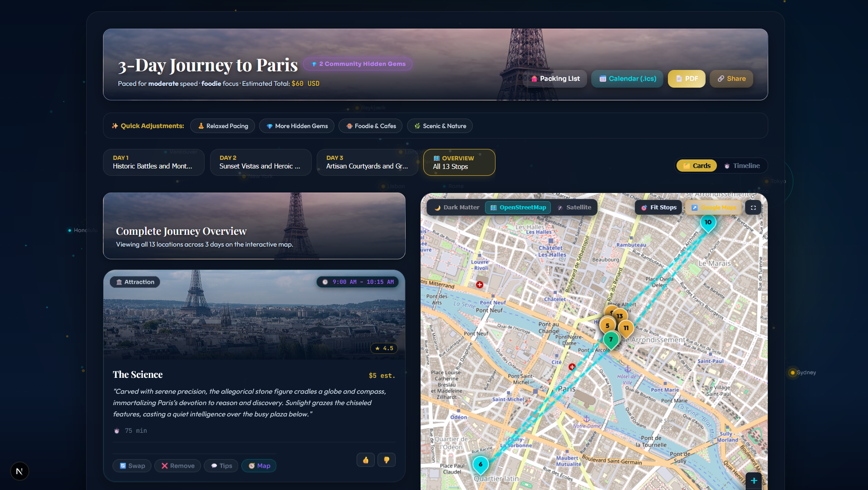Open the fullscreen map icon
This screenshot has height=490, width=868.
tap(753, 208)
